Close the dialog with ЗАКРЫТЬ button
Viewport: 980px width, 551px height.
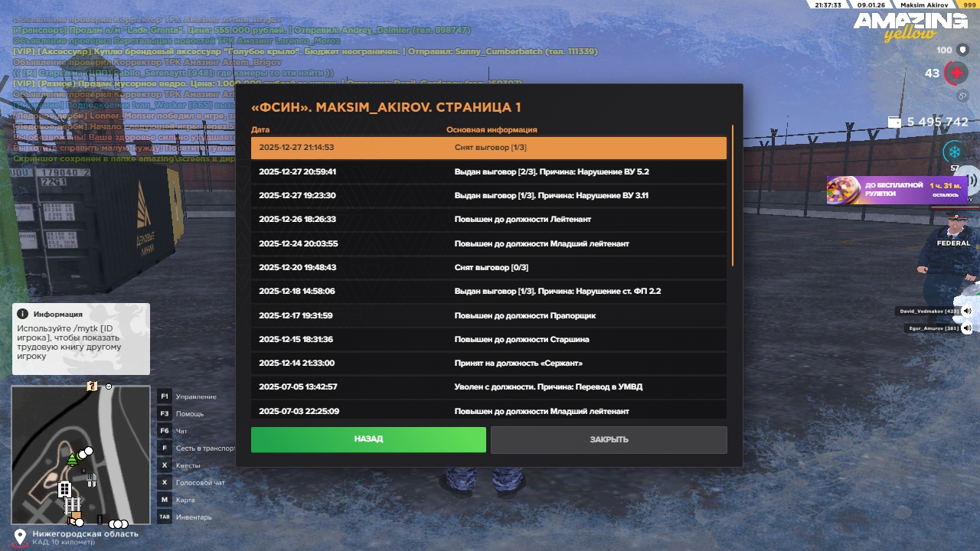[x=609, y=439]
